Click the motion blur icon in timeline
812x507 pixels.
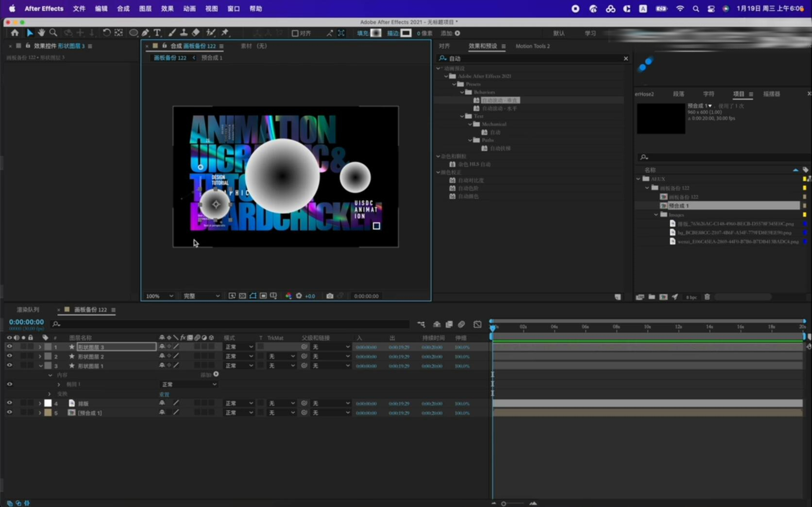(461, 324)
